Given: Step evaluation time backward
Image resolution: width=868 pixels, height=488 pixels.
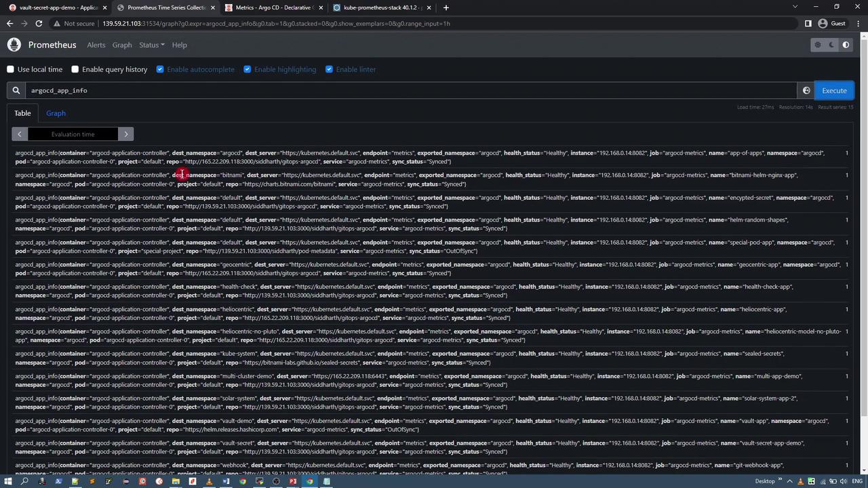Looking at the screenshot, I should (x=20, y=134).
